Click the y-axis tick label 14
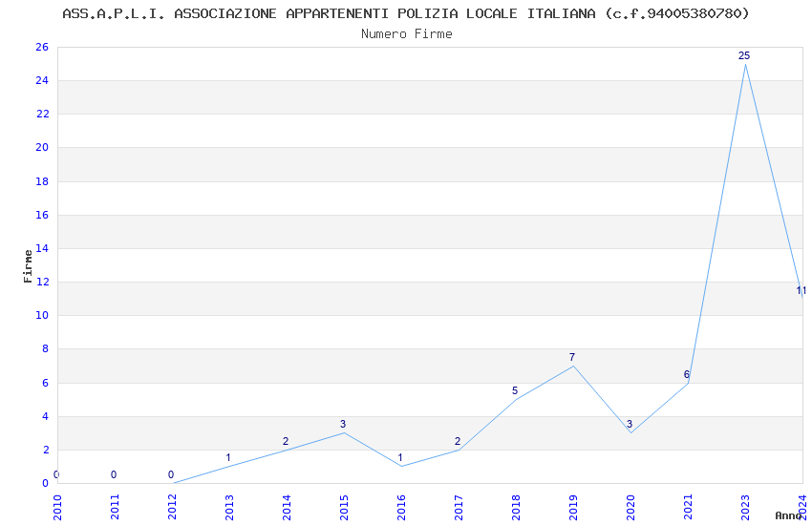The image size is (812, 525). (40, 248)
